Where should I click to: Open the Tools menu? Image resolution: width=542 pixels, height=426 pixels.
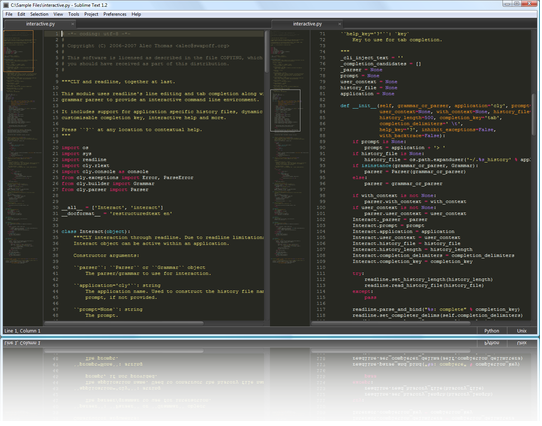(74, 14)
